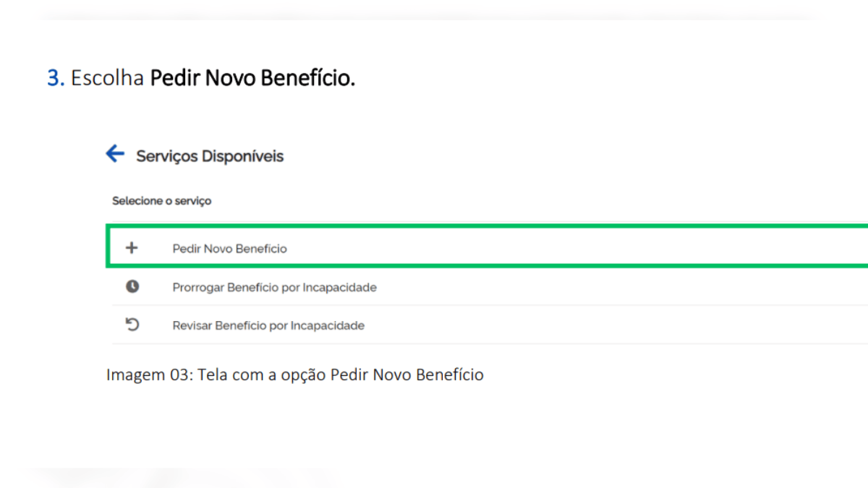Click the word Prorrogar in the service list
This screenshot has width=868, height=488.
[197, 288]
